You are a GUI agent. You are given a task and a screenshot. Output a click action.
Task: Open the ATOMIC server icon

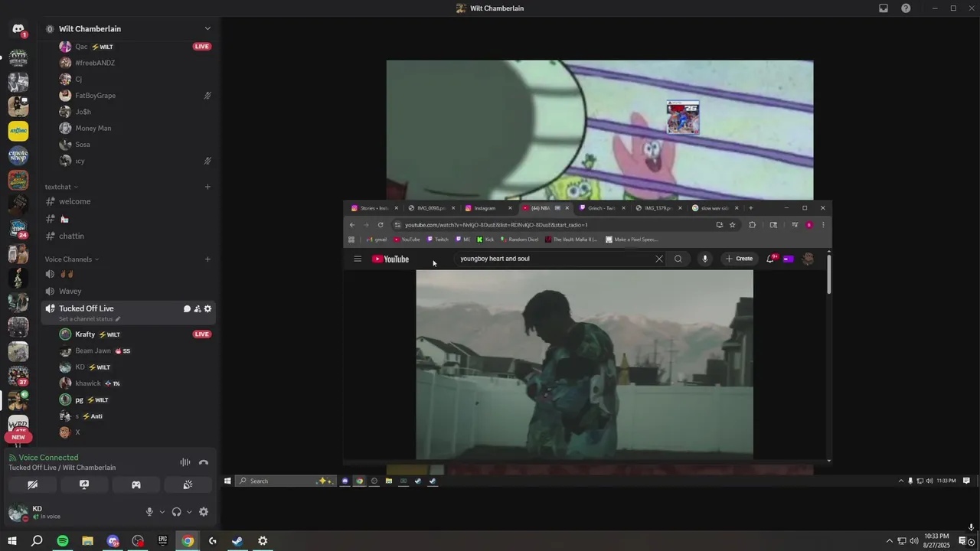[18, 131]
